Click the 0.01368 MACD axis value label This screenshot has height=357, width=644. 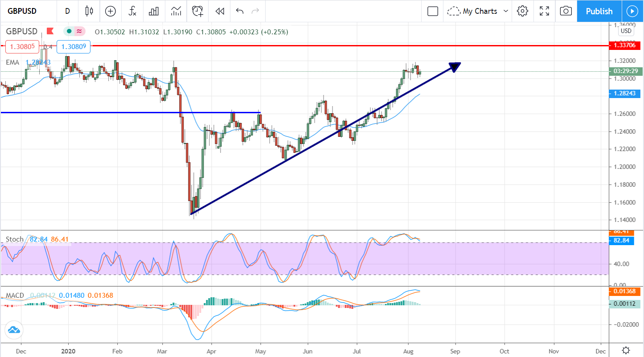[624, 291]
